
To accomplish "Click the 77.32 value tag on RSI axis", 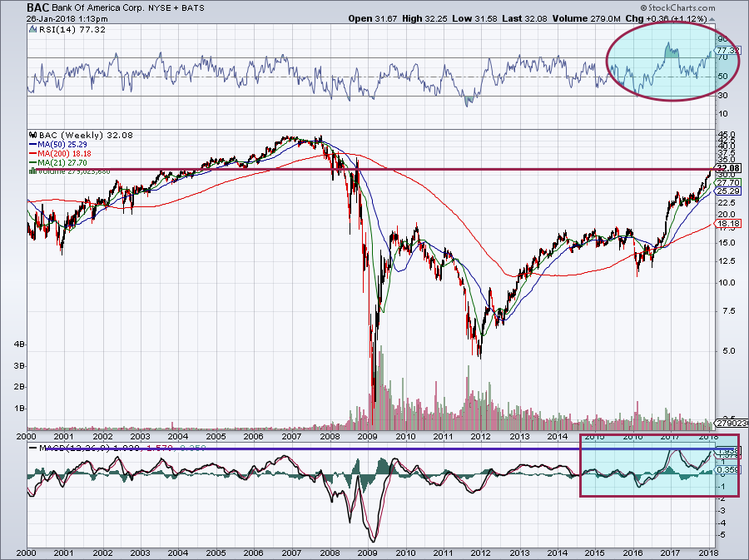I will coord(728,50).
